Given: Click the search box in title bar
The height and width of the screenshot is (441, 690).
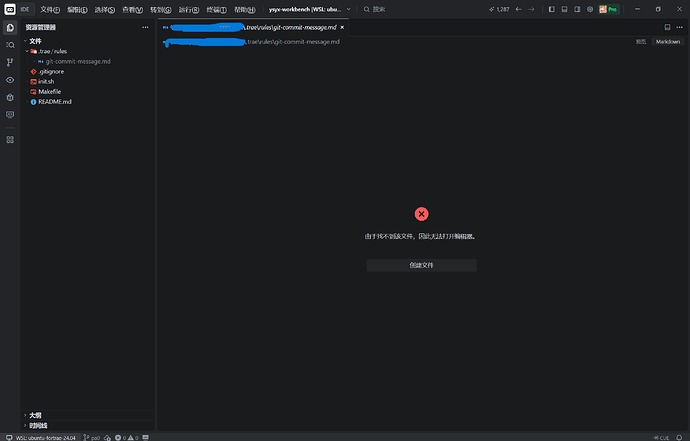Looking at the screenshot, I should click(374, 9).
